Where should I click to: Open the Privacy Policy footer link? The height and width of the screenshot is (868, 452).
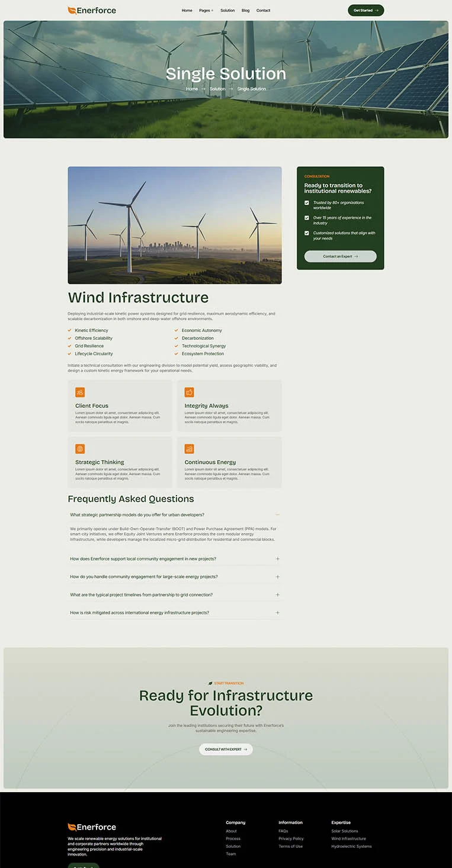(291, 838)
